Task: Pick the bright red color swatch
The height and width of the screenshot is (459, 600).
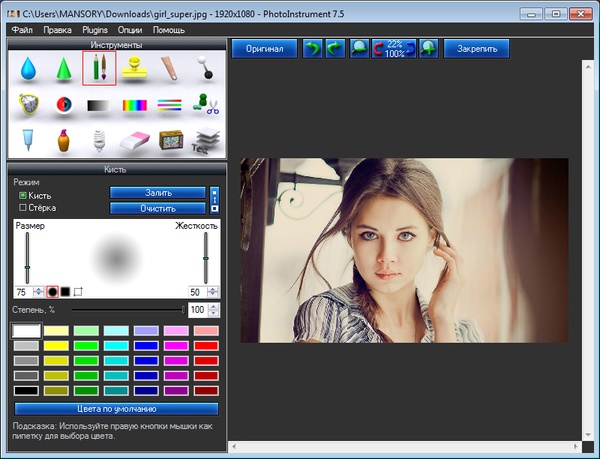Action: 206,346
